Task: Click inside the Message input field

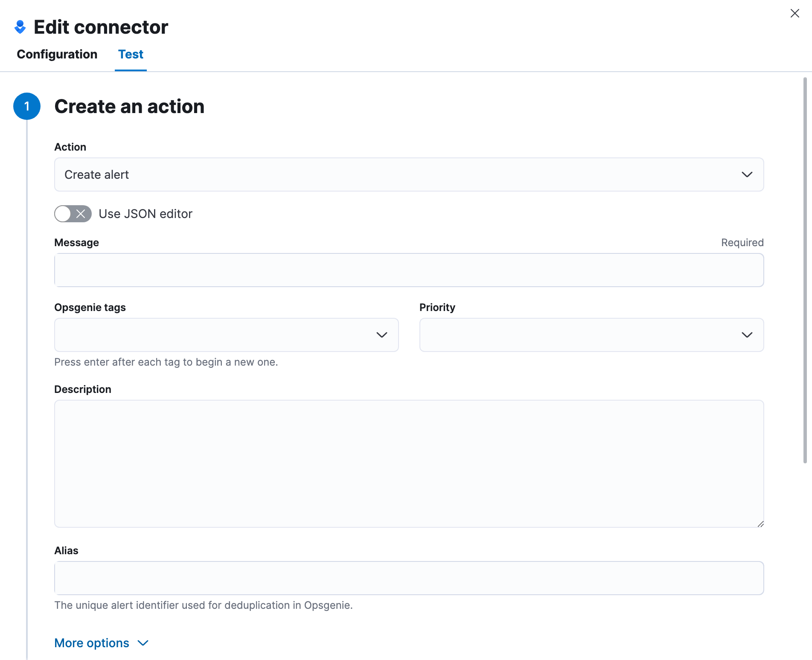Action: pos(409,270)
